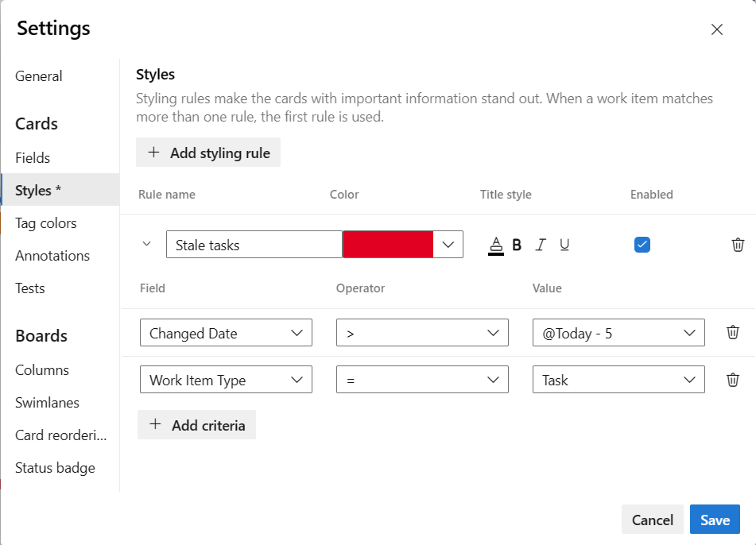This screenshot has width=756, height=545.
Task: Collapse the Stale tasks rule details
Action: pos(145,245)
